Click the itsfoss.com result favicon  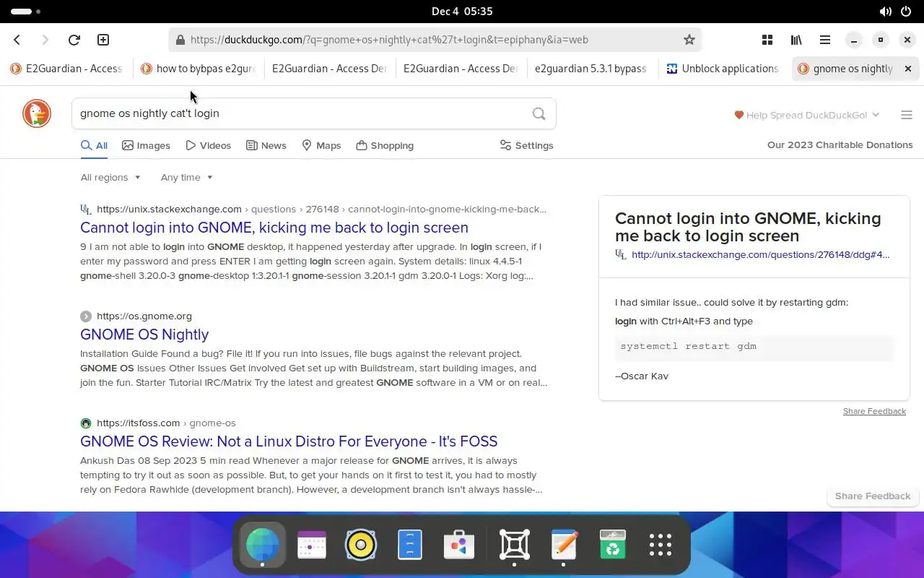[x=86, y=423]
